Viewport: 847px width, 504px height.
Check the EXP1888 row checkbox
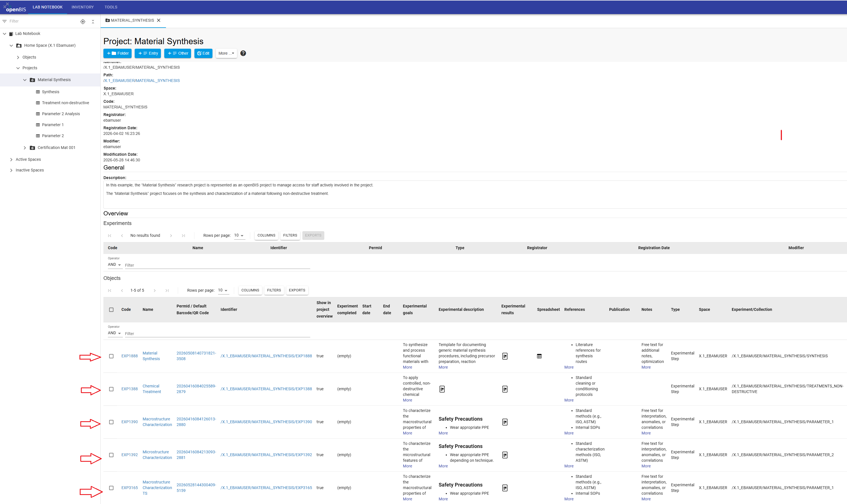click(x=111, y=356)
